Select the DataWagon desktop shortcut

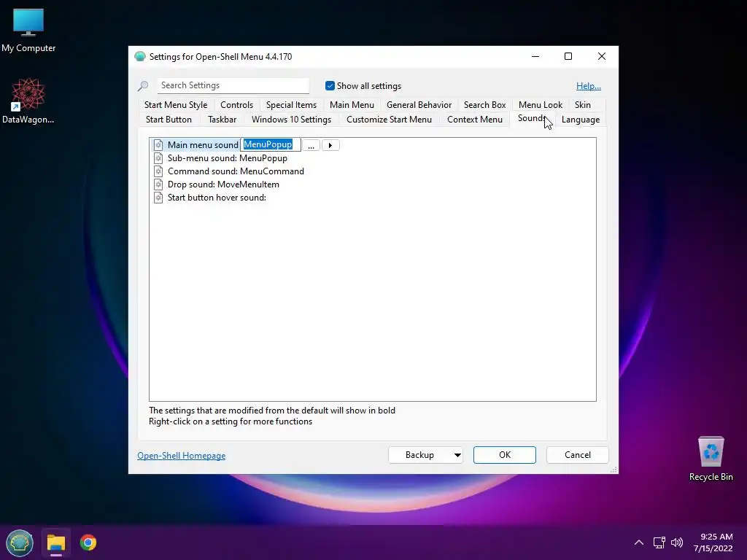28,101
